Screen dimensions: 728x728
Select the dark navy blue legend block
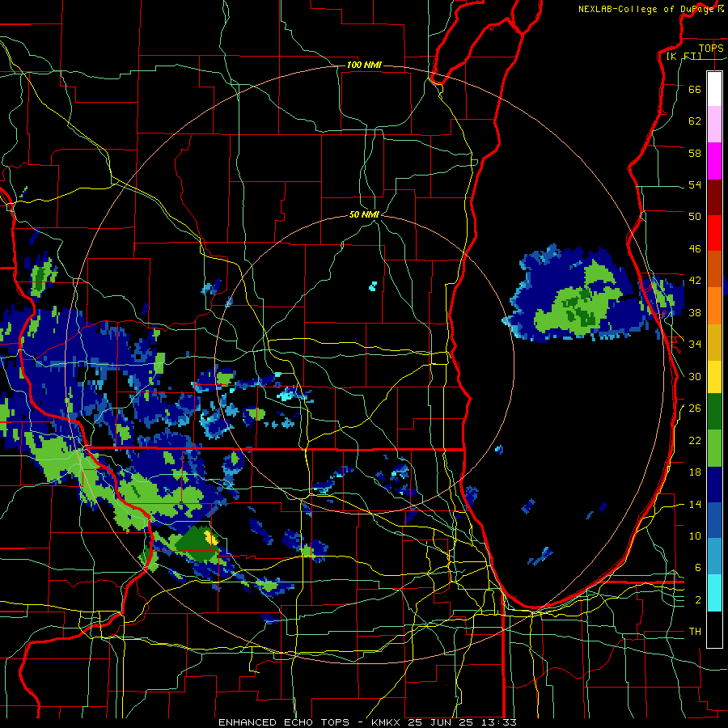point(714,485)
